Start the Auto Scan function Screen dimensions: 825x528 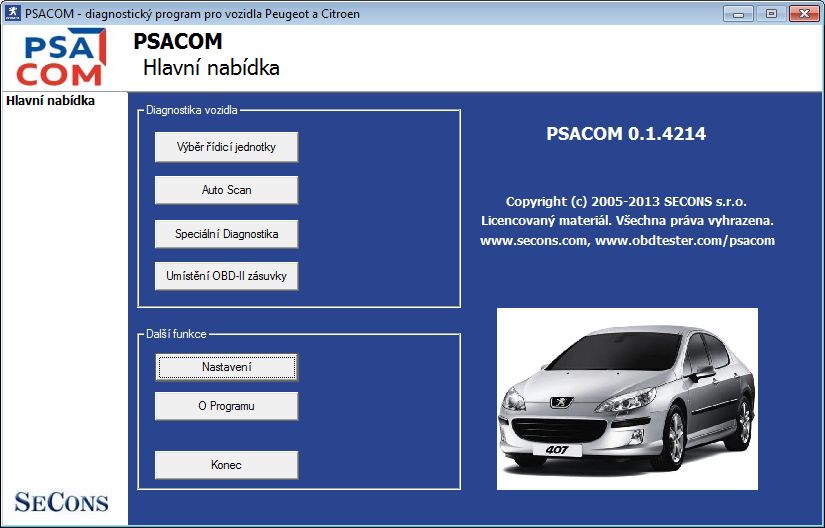coord(226,190)
